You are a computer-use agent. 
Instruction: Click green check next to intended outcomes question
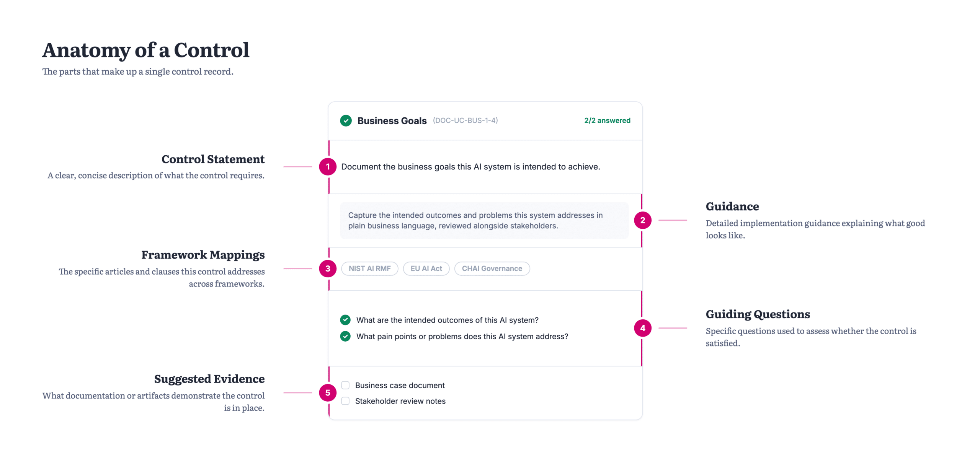coord(345,319)
